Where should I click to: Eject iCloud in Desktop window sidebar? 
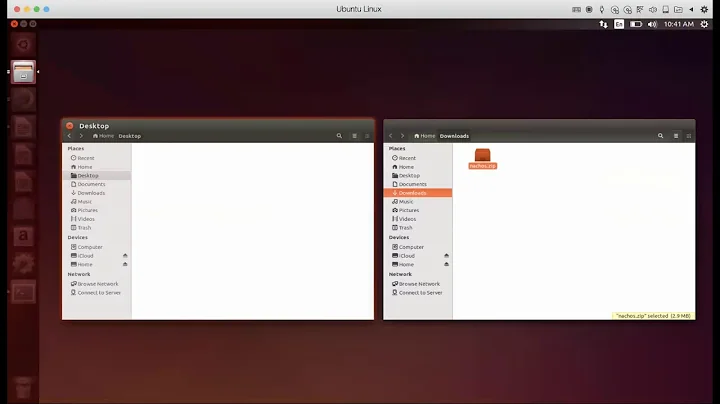click(x=125, y=256)
